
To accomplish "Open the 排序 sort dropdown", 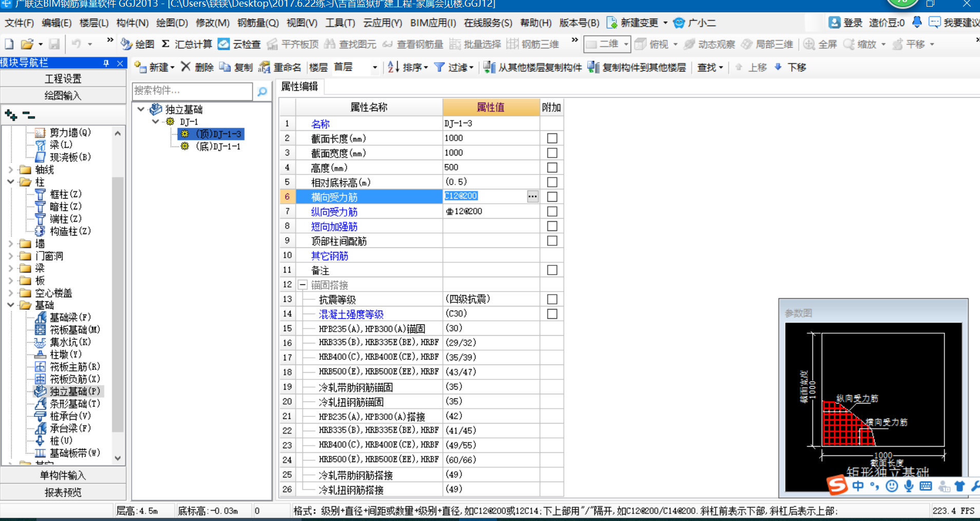I will coord(426,68).
